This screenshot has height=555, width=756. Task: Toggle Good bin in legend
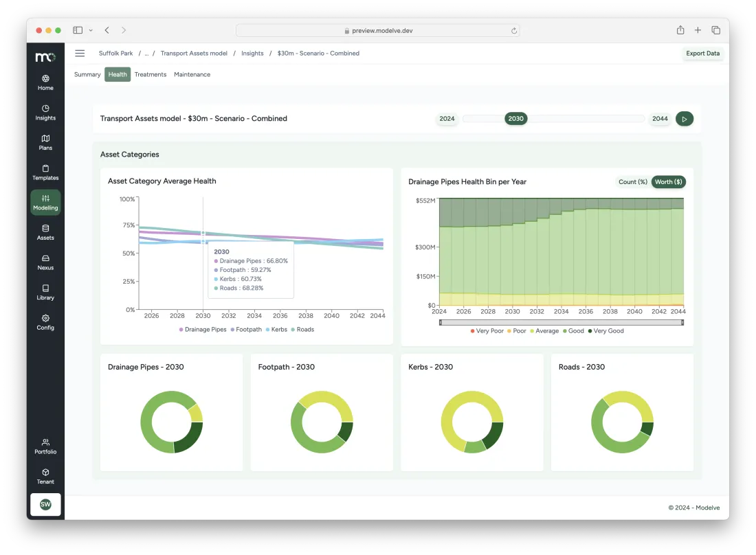click(x=573, y=331)
